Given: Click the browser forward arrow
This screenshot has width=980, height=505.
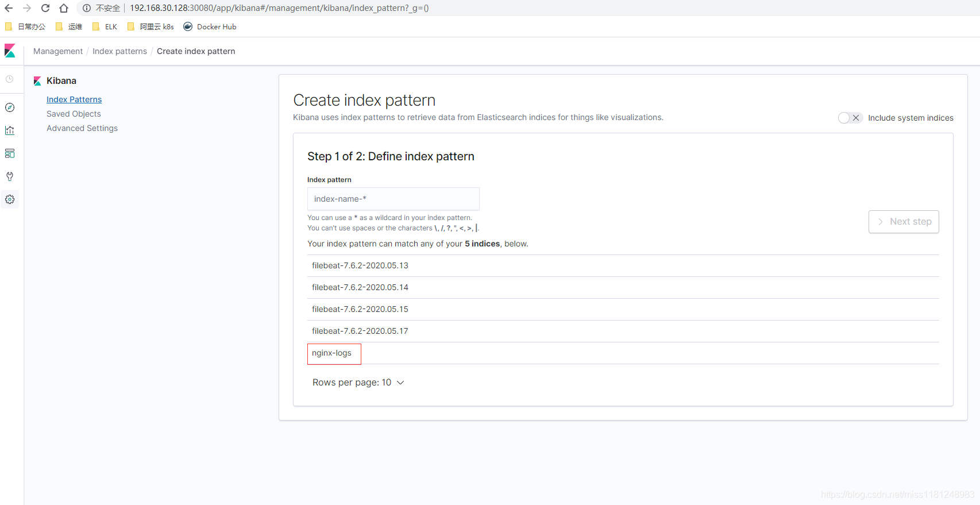Looking at the screenshot, I should 27,8.
